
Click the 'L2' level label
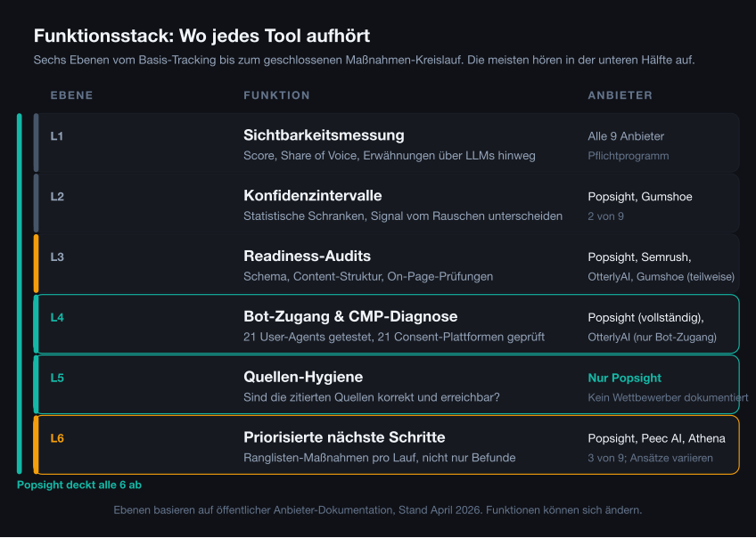57,197
